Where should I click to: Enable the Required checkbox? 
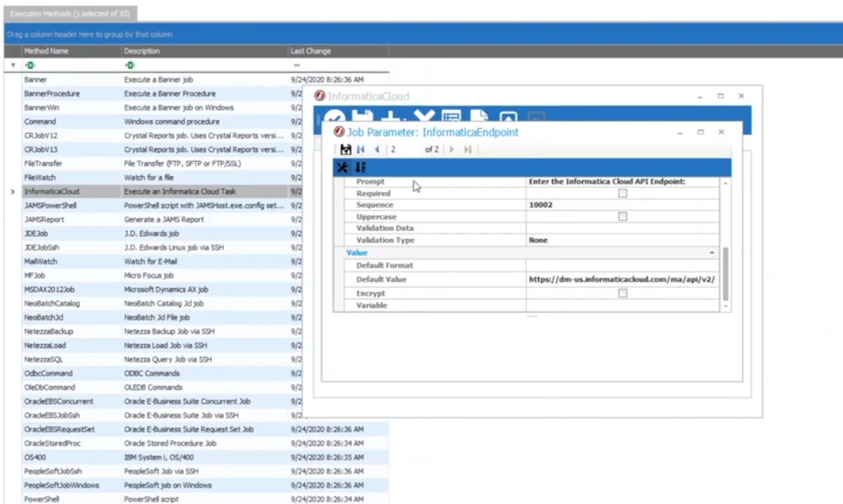pos(622,193)
